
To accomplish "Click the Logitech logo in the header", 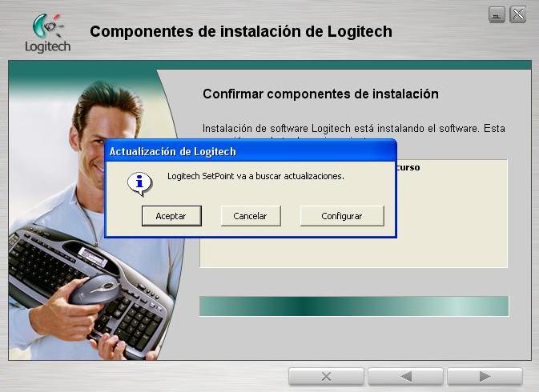I will tap(48, 33).
